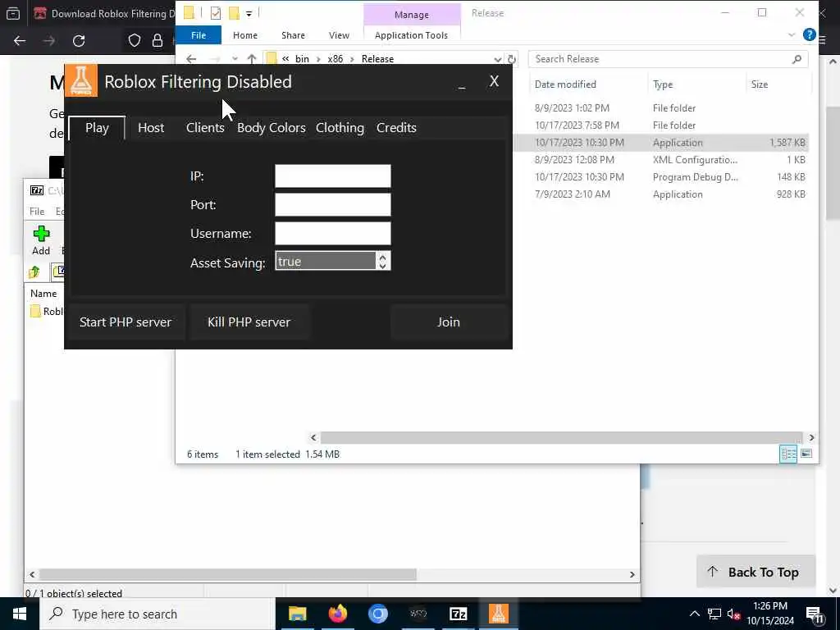
Task: Click Explorer back navigation arrow
Action: click(x=191, y=59)
